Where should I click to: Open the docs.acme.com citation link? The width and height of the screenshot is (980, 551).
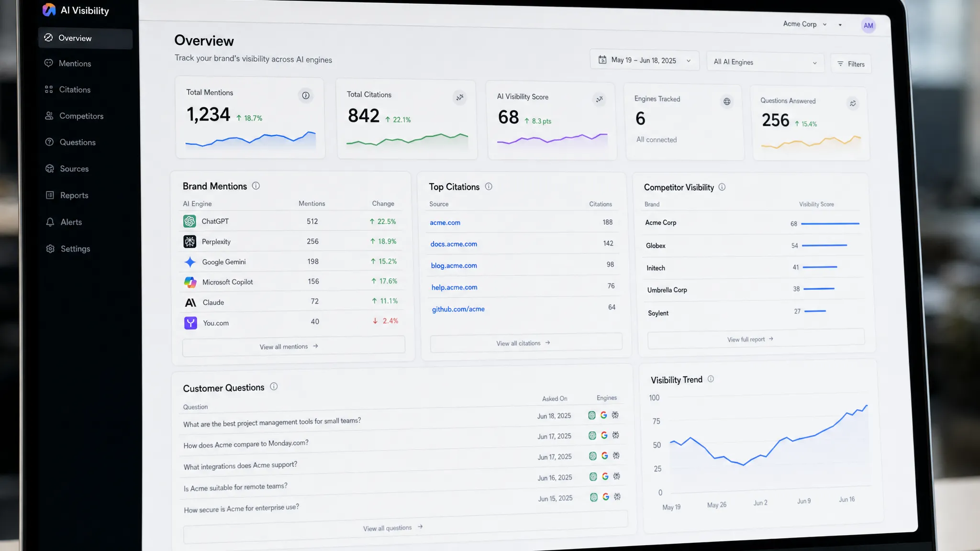point(454,244)
